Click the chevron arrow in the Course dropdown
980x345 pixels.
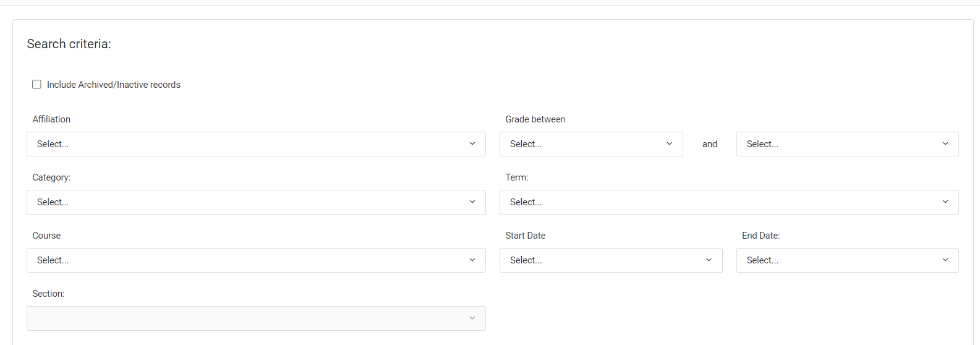[472, 260]
